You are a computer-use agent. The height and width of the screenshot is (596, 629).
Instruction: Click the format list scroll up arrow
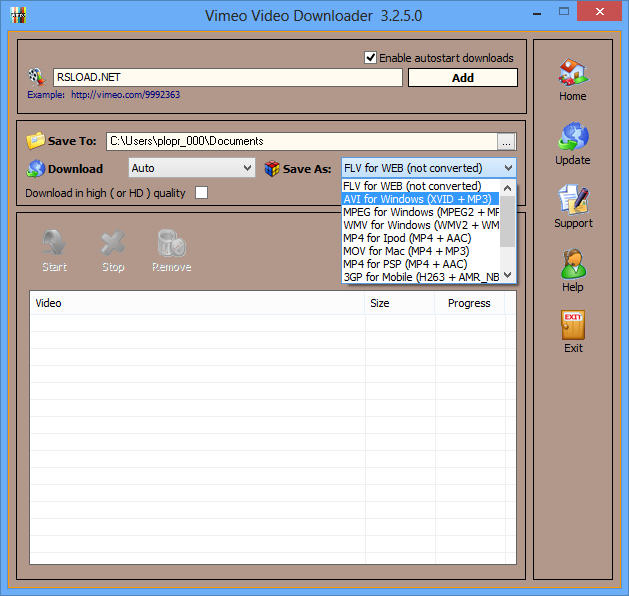tap(507, 187)
